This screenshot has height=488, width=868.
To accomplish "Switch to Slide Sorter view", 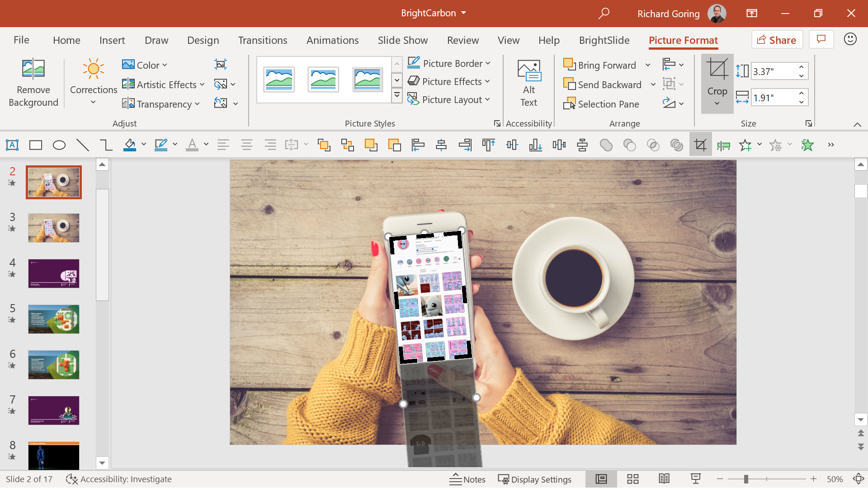I will click(x=632, y=479).
